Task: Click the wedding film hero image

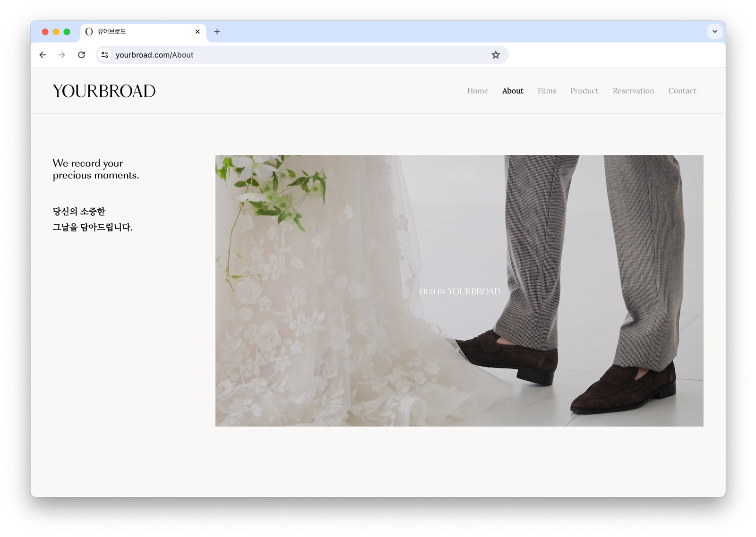Action: [x=459, y=290]
